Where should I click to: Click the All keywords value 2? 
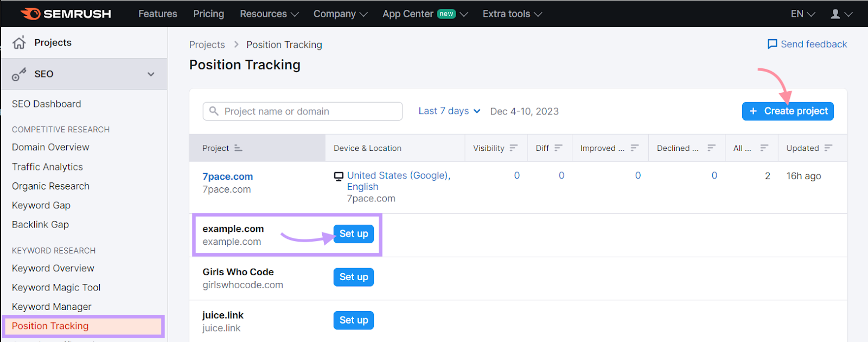[x=767, y=175]
